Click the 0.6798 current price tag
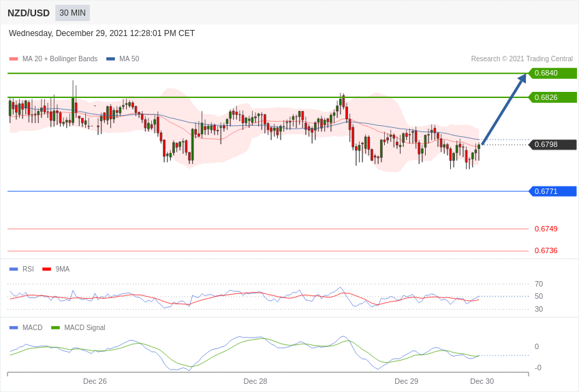The width and height of the screenshot is (579, 392). pyautogui.click(x=553, y=144)
